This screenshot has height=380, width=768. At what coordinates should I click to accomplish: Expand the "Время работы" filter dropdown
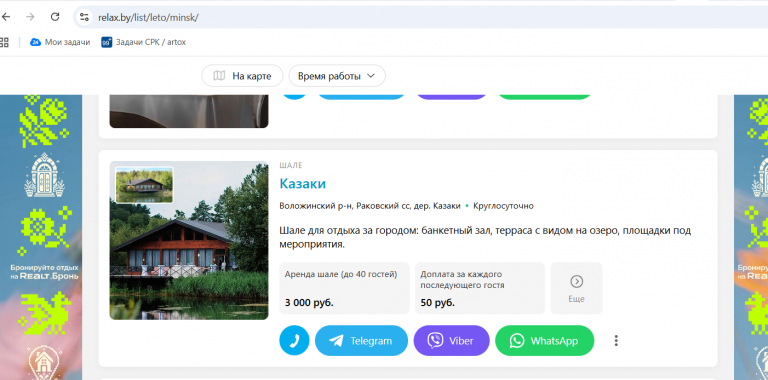point(336,76)
